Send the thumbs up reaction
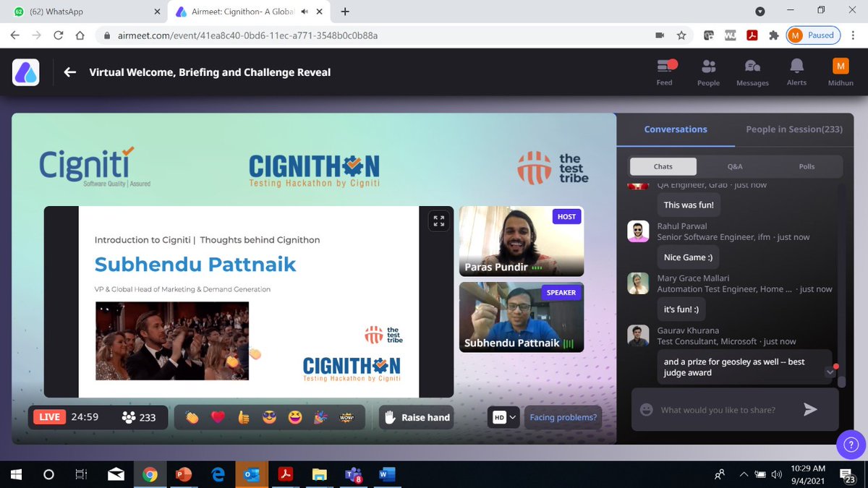Viewport: 868px width, 488px height. click(244, 417)
